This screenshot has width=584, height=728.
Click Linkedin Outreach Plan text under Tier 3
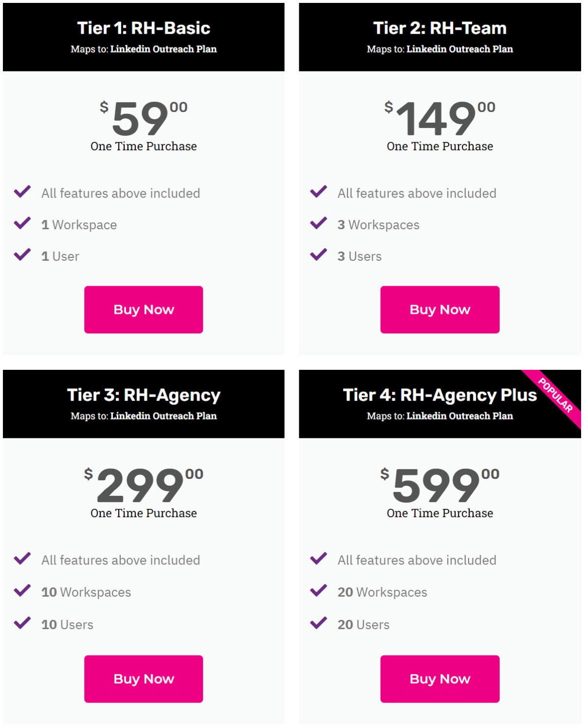click(x=164, y=416)
